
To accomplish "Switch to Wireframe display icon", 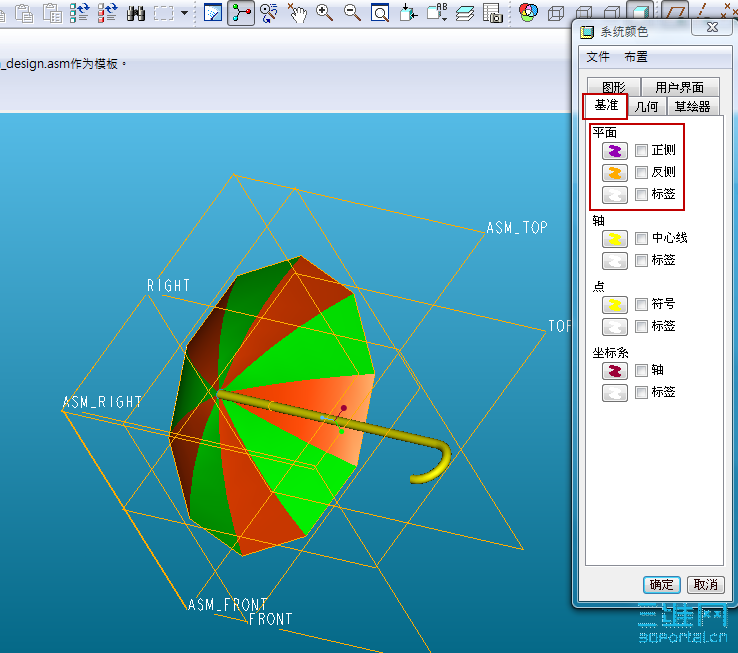I will coord(556,13).
